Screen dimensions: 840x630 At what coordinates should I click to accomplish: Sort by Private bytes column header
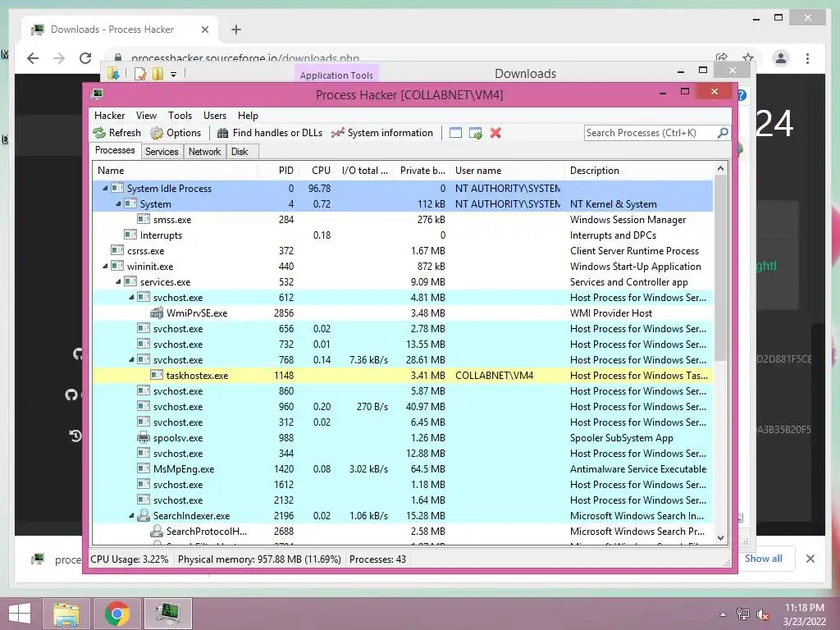[422, 171]
